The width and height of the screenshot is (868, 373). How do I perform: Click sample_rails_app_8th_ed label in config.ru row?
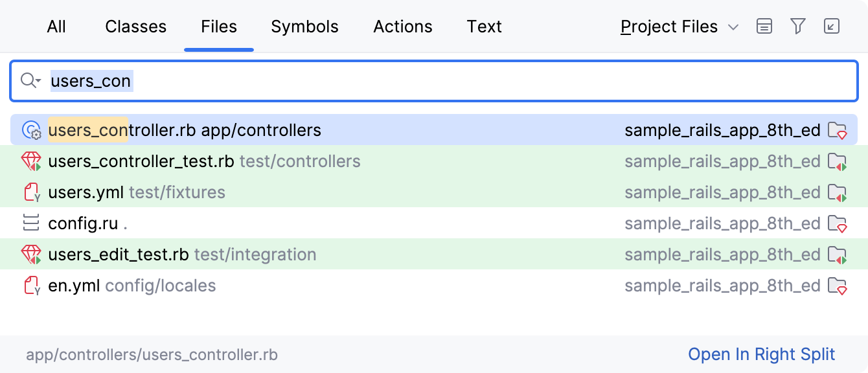[x=722, y=223]
